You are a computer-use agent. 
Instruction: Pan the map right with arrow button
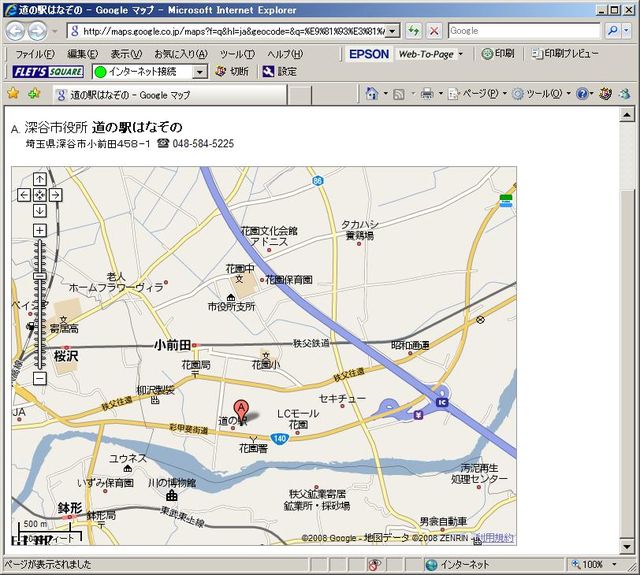click(x=55, y=195)
